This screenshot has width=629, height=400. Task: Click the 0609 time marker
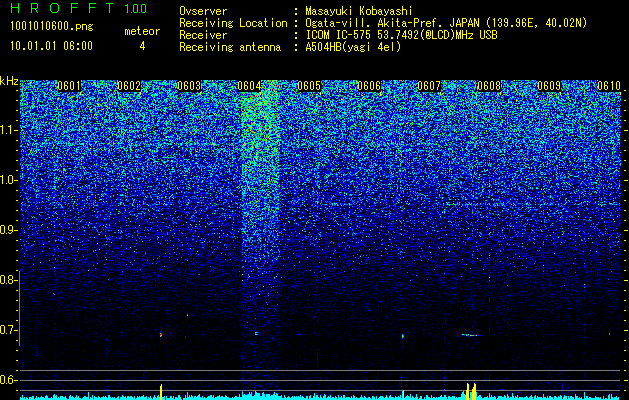pyautogui.click(x=549, y=86)
